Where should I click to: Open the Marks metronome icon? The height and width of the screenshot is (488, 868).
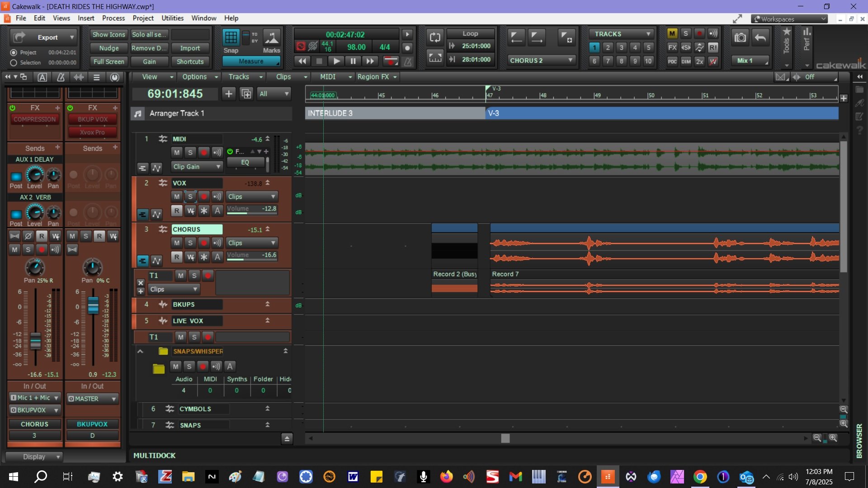point(272,38)
